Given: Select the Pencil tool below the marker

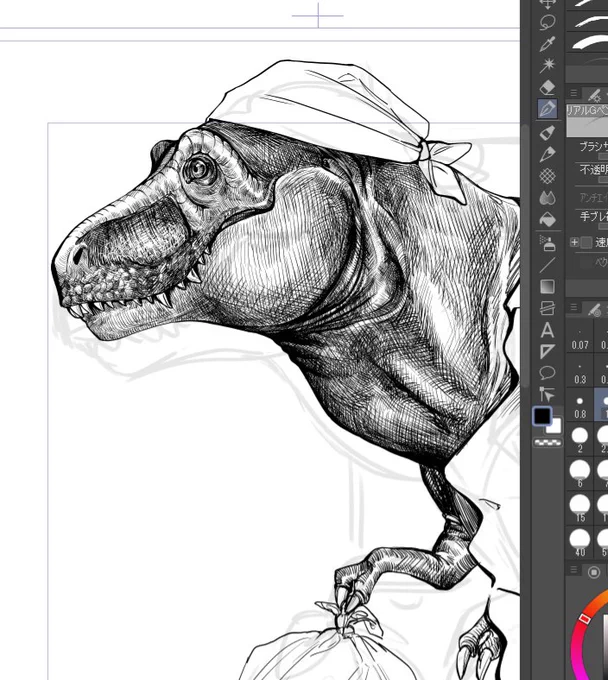Looking at the screenshot, I should (547, 154).
